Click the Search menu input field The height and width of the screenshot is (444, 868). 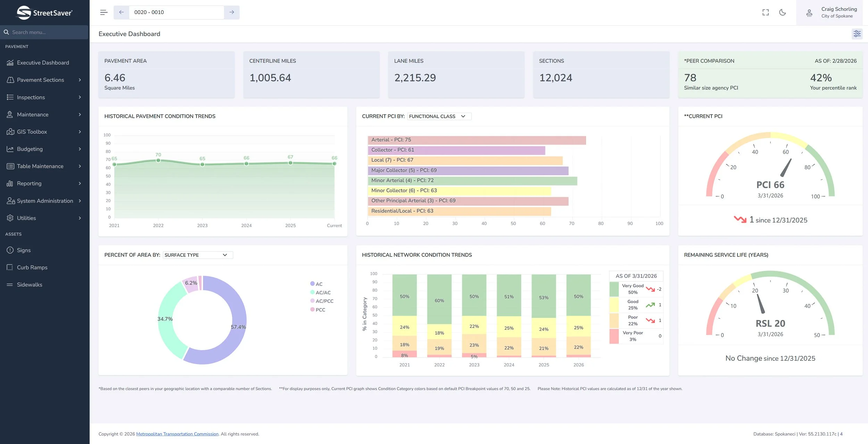coord(44,32)
